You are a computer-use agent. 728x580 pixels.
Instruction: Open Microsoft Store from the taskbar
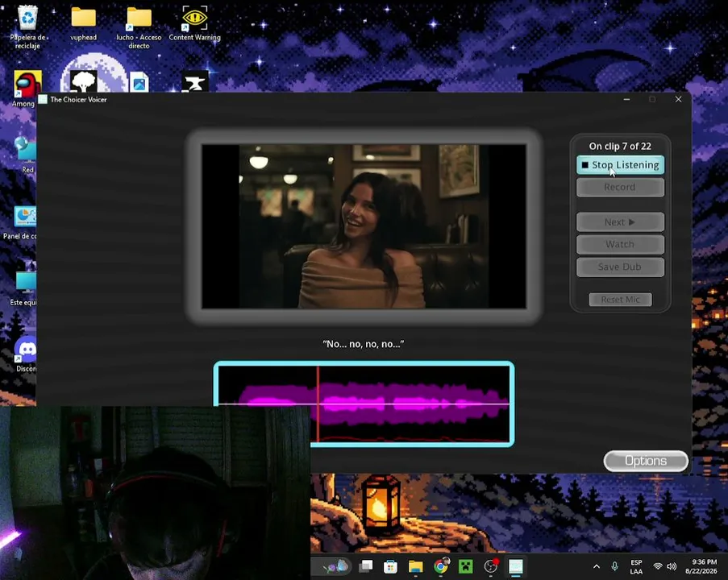[x=390, y=566]
